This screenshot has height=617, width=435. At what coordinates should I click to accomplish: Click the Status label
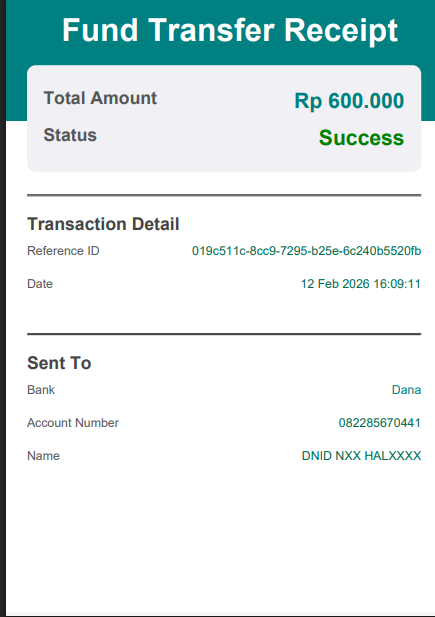pyautogui.click(x=70, y=135)
